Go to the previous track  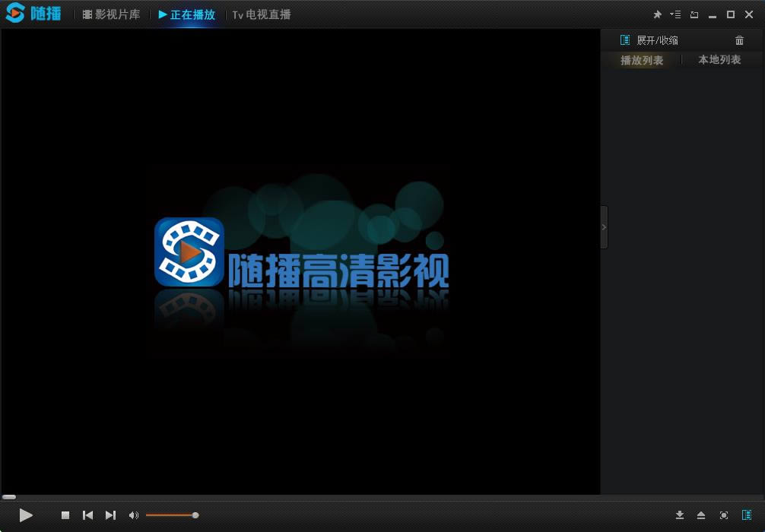pos(87,515)
